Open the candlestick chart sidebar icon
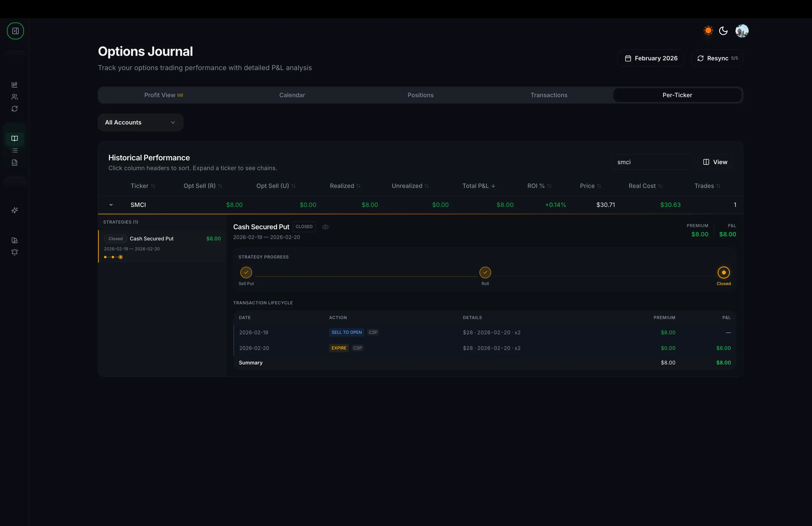Viewport: 812px width, 526px height. pyautogui.click(x=14, y=85)
